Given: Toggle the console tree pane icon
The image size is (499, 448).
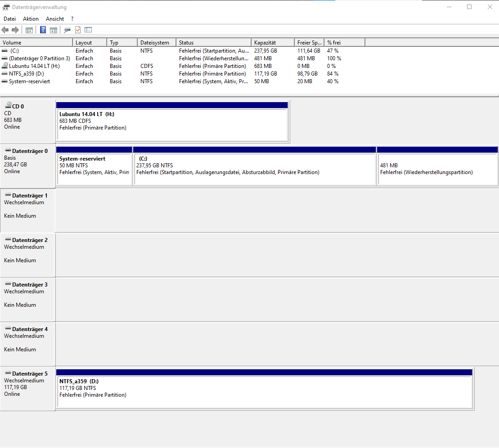Looking at the screenshot, I should coord(29,30).
